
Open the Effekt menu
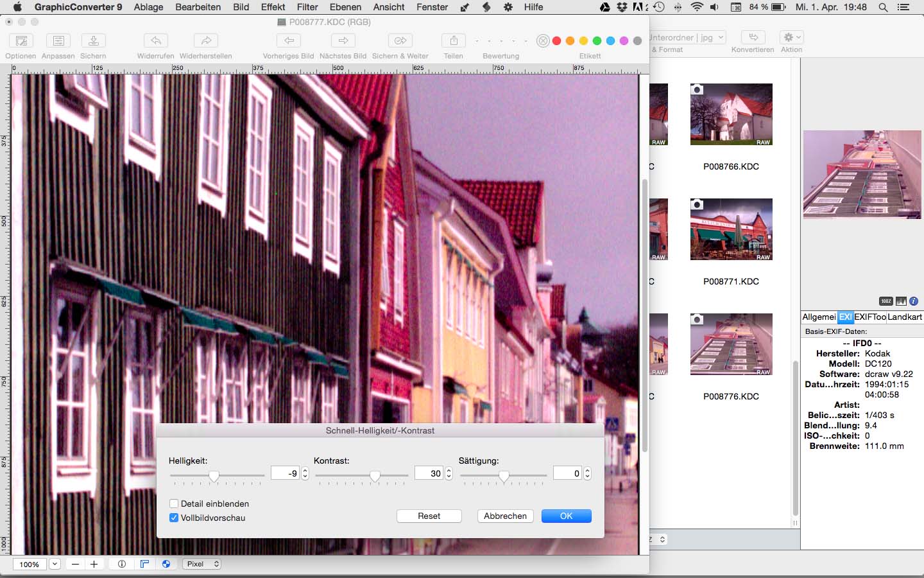coord(273,7)
